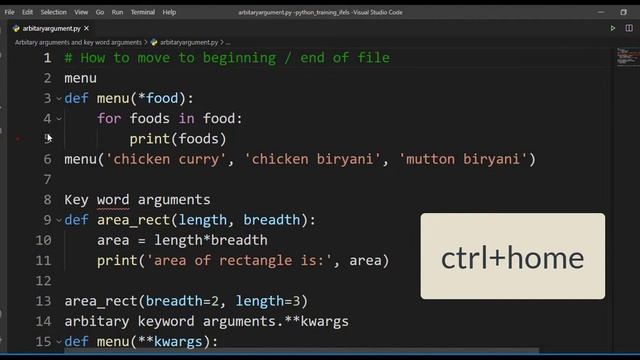The width and height of the screenshot is (640, 360).
Task: Open the Selection menu
Action: click(x=53, y=12)
